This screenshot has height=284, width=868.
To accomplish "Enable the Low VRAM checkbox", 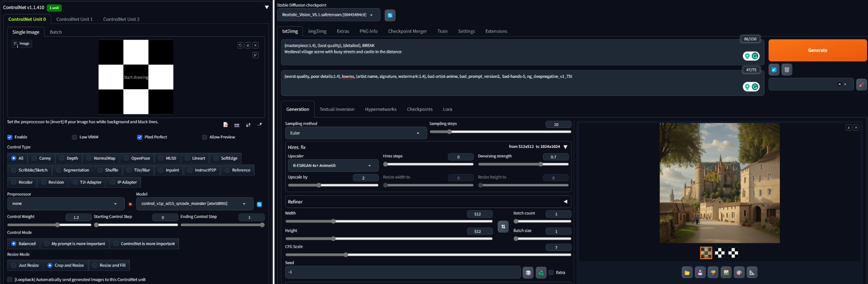I will tap(75, 137).
